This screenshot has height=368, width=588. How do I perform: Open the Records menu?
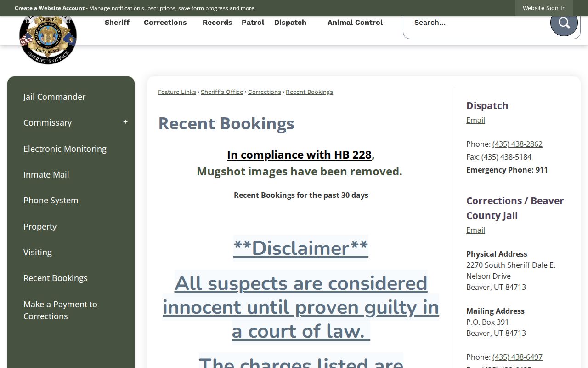coord(217,23)
